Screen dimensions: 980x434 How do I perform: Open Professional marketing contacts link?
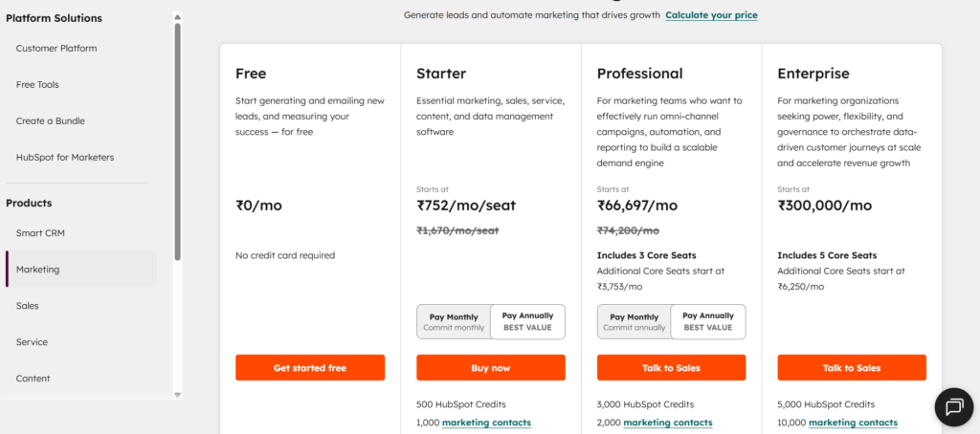667,423
